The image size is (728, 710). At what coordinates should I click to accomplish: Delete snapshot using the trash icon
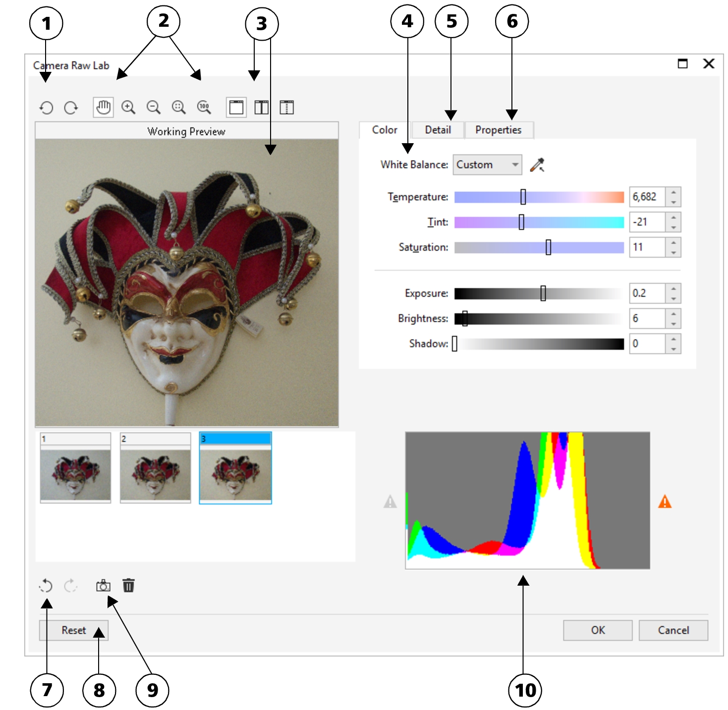[x=128, y=586]
